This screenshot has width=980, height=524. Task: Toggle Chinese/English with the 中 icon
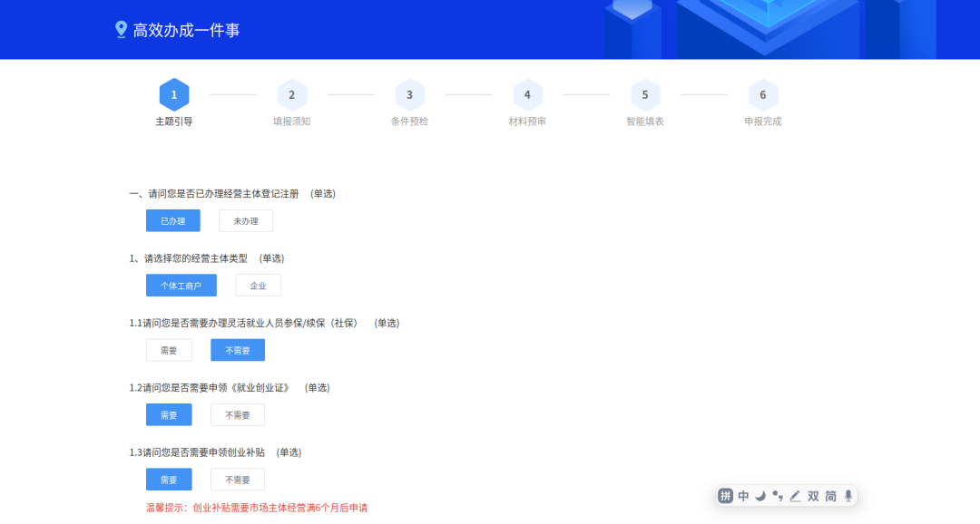tap(743, 496)
